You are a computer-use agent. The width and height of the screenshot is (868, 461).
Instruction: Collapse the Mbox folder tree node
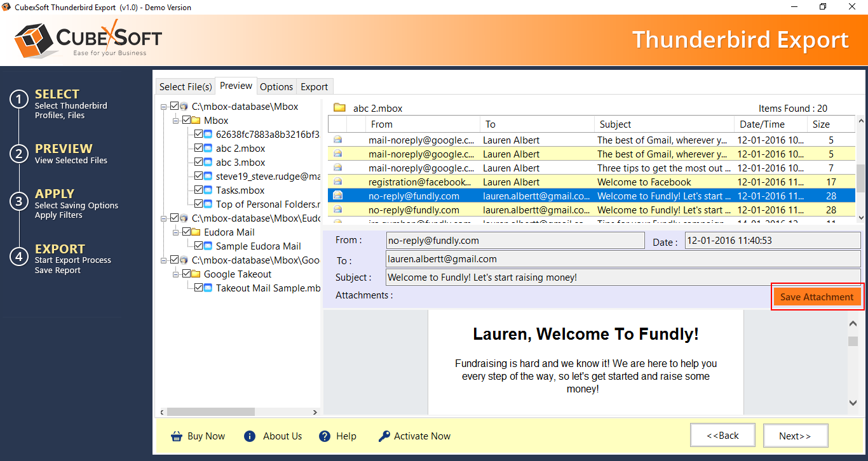pos(175,121)
